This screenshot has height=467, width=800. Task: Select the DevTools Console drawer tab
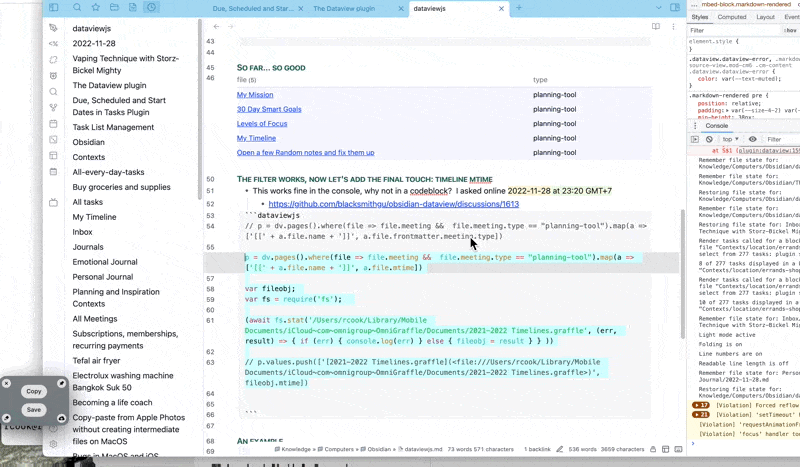(716, 126)
